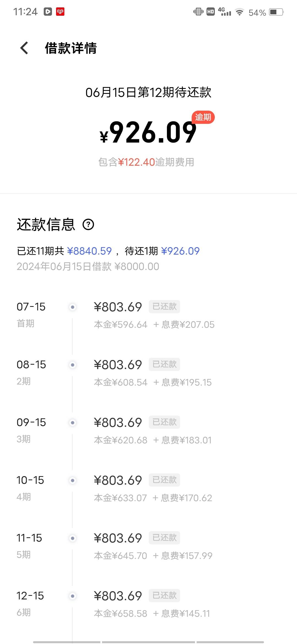Screen dimensions: 297x644
Task: Tap 已还款 tag on 12-15 installment
Action: [x=164, y=595]
